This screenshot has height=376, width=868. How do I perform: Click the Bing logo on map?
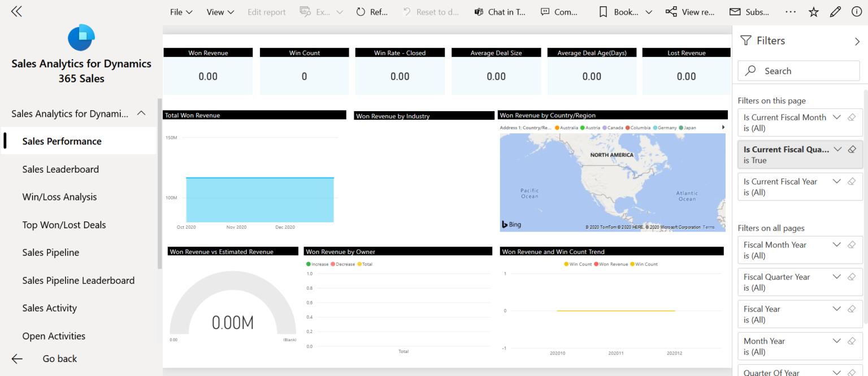click(x=511, y=224)
